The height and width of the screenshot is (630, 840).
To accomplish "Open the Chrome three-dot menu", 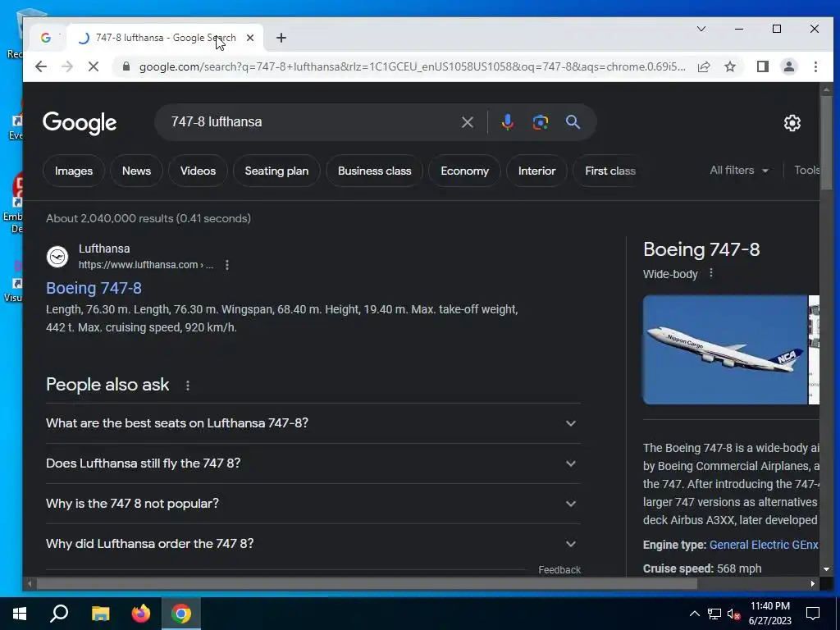I will pos(815,66).
